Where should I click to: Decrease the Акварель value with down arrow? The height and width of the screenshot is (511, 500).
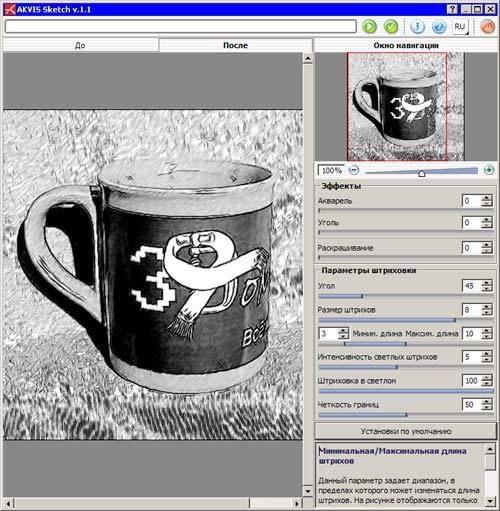tap(487, 204)
